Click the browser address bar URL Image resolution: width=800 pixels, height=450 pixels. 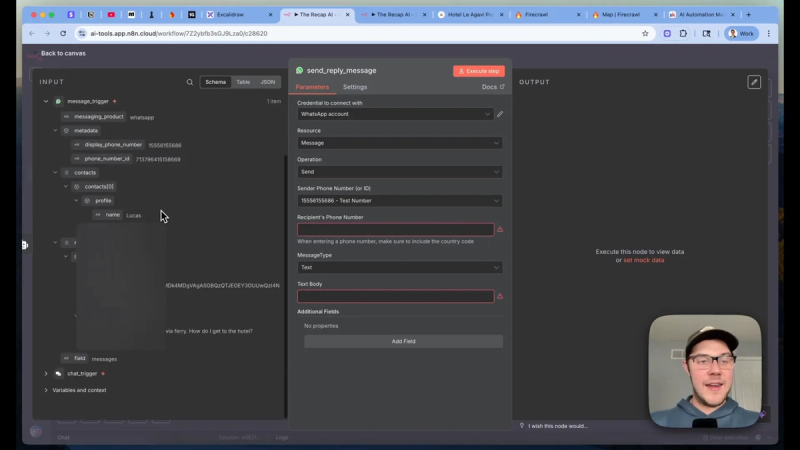(179, 34)
